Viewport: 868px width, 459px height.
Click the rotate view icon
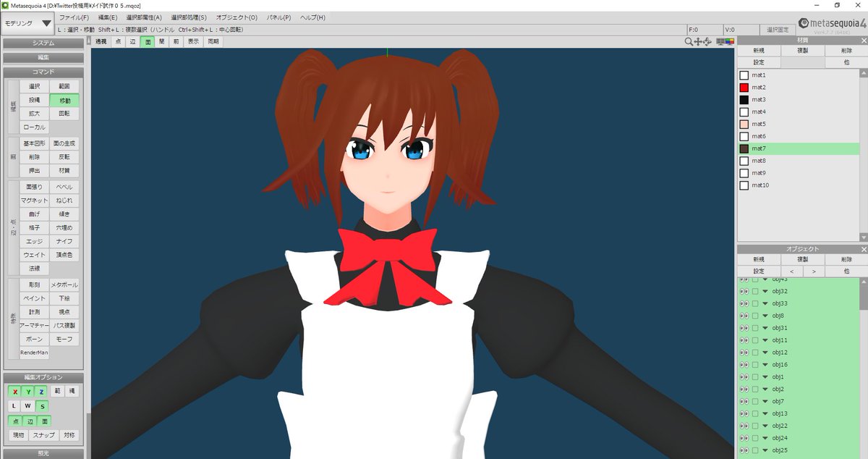707,42
